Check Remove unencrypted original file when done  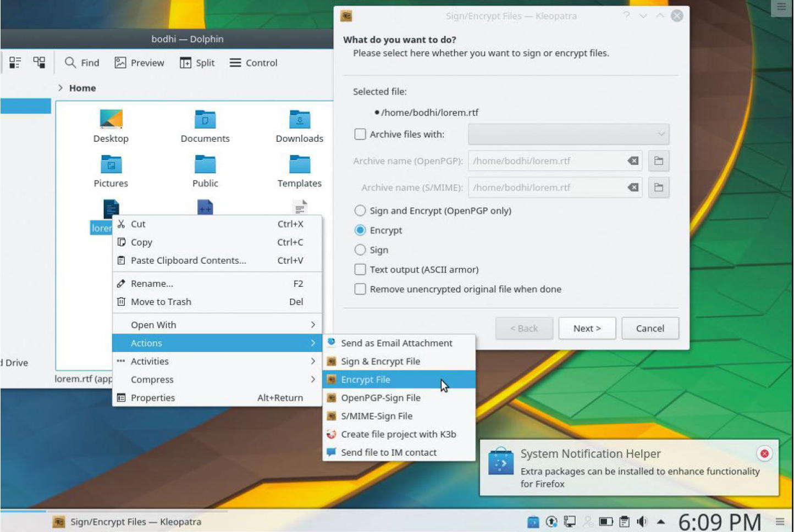tap(360, 289)
